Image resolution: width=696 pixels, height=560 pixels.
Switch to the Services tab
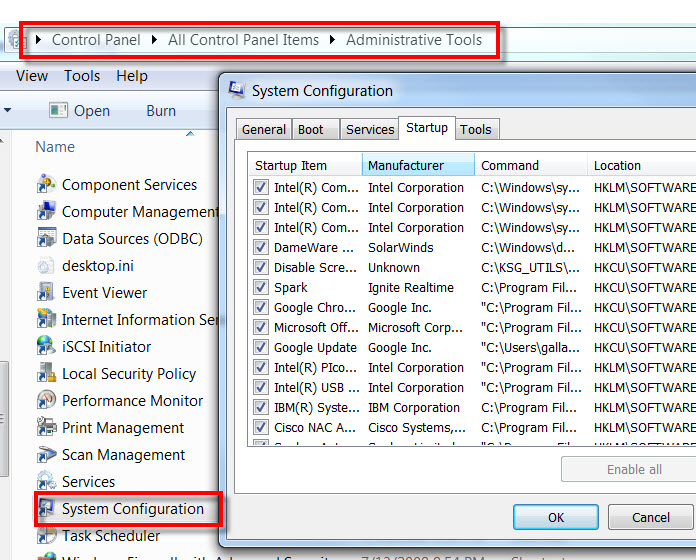(370, 129)
